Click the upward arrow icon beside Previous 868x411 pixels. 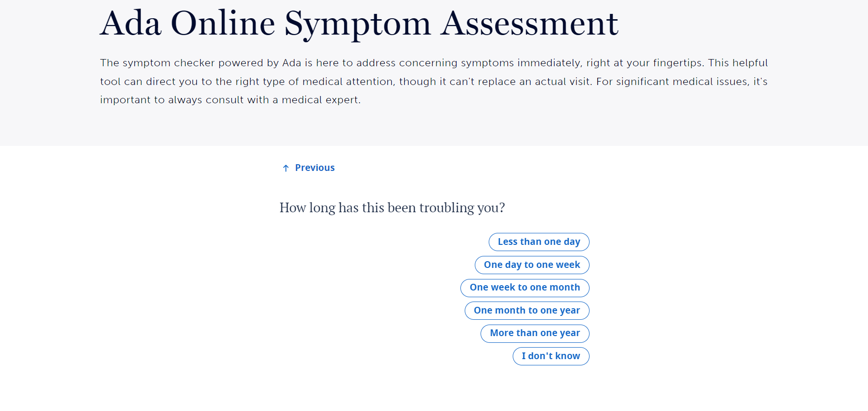click(285, 168)
